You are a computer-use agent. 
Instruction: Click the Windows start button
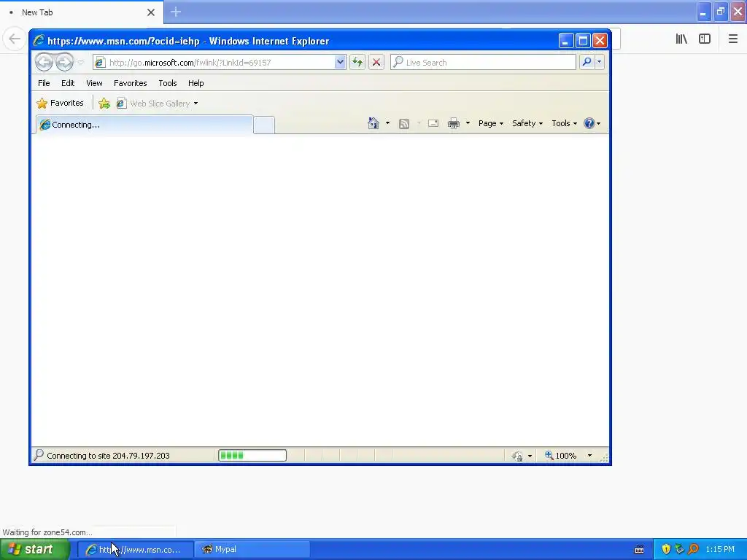[35, 550]
